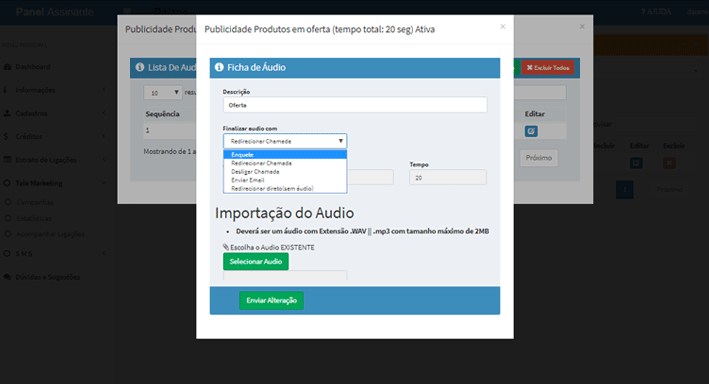Click blue edit icon in background page table
Viewport: 709px width, 384px height.
pyautogui.click(x=636, y=163)
